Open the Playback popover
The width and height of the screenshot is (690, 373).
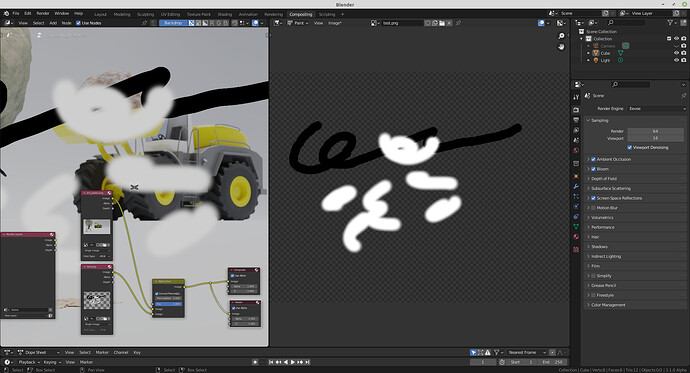[29, 362]
